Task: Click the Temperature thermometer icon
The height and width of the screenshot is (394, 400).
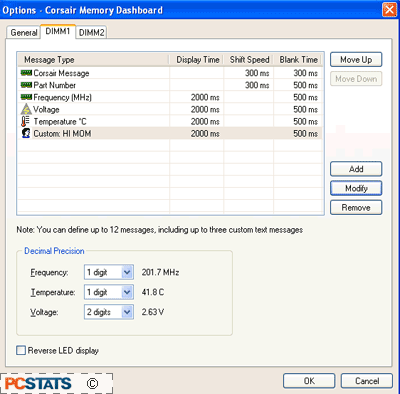Action: 25,121
